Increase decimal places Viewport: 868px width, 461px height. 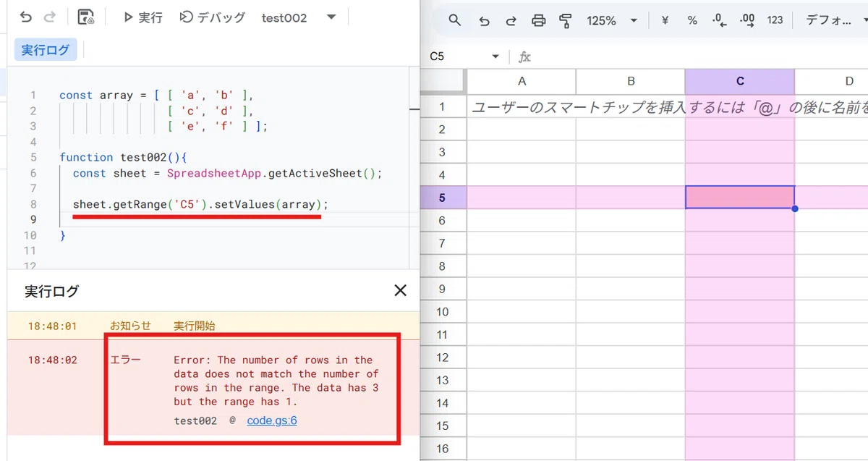747,20
